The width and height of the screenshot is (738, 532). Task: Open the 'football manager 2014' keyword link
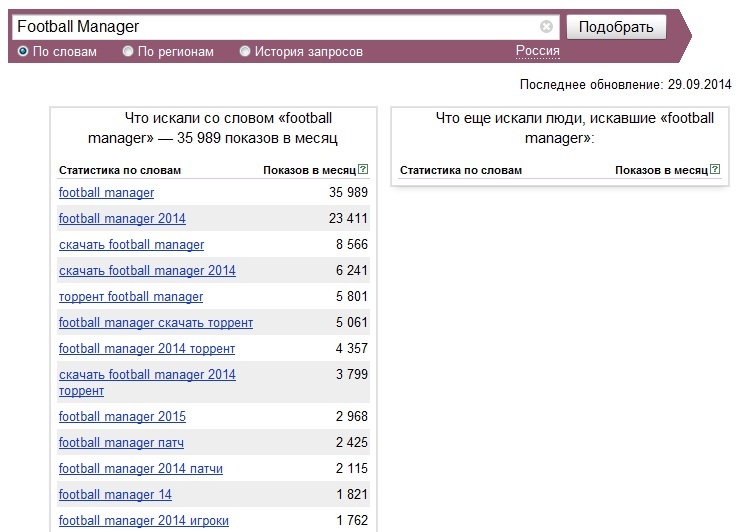(122, 218)
